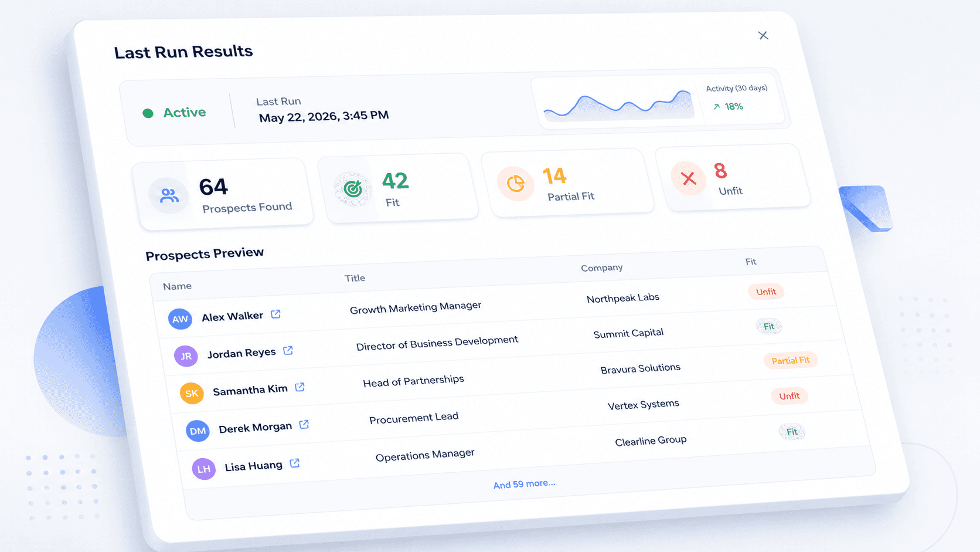Viewport: 980px width, 552px height.
Task: Click the green Active status dot
Action: click(148, 113)
